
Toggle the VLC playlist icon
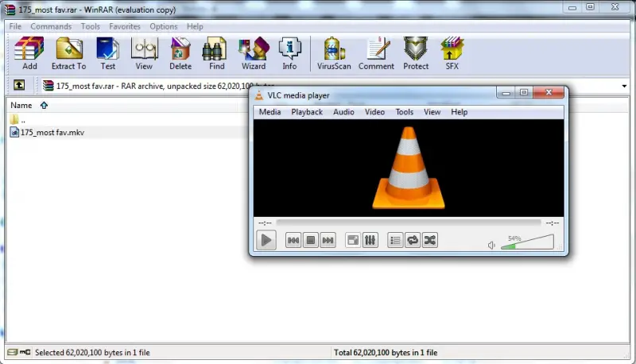coord(395,240)
